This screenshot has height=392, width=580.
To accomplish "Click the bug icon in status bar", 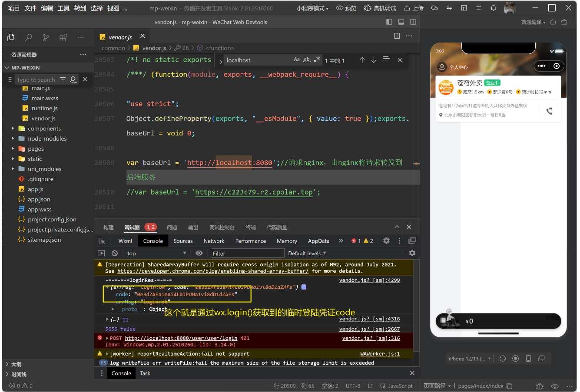I will tap(540, 386).
